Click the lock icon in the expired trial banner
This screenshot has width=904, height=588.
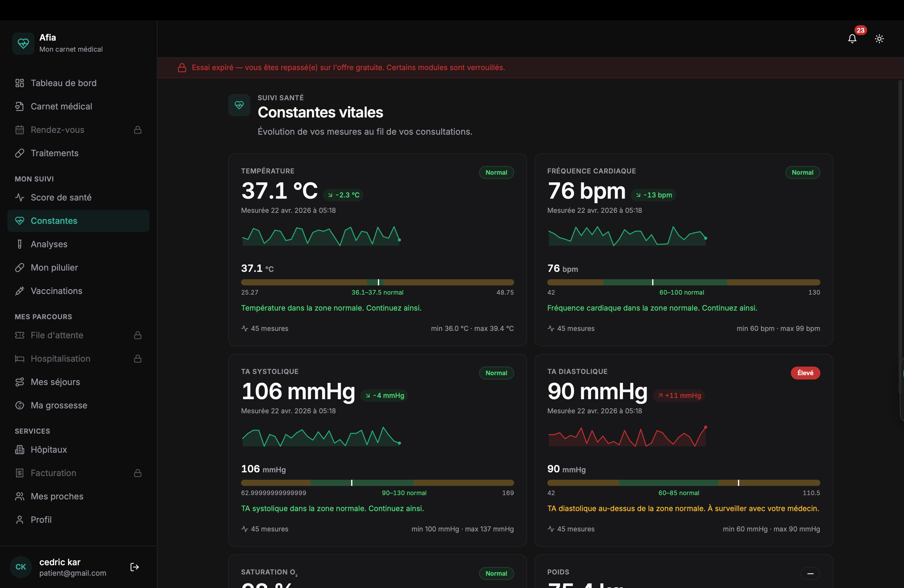coord(182,68)
